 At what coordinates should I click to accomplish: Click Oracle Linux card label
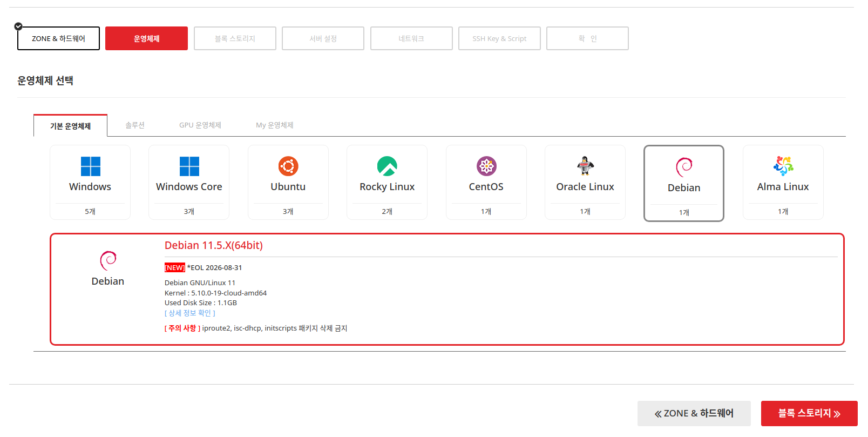click(x=585, y=186)
